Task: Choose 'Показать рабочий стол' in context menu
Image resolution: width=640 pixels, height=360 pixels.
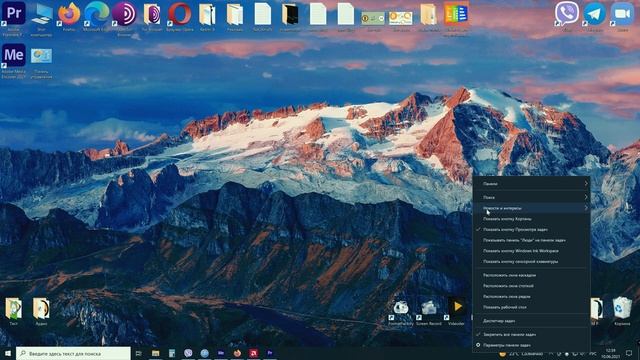Action: (x=531, y=307)
